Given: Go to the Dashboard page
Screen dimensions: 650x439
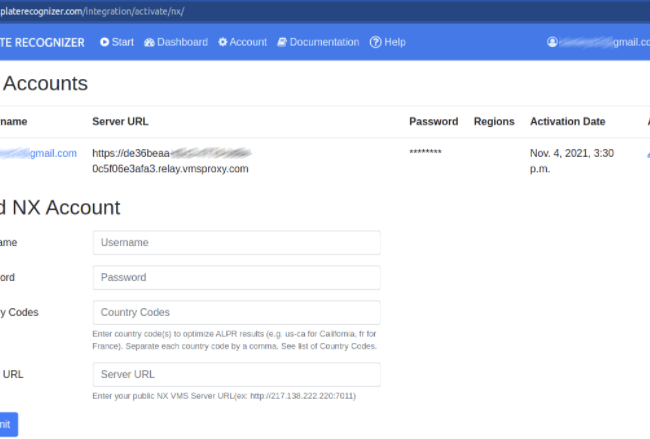Looking at the screenshot, I should (x=176, y=42).
